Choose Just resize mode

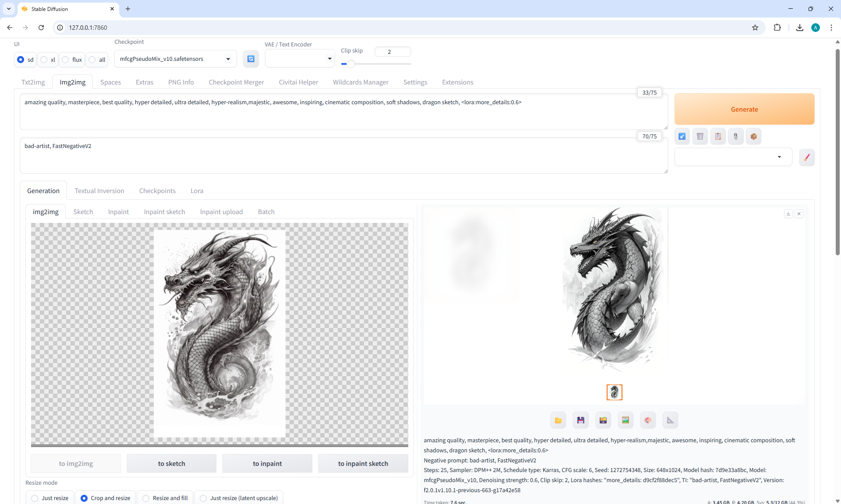click(35, 498)
